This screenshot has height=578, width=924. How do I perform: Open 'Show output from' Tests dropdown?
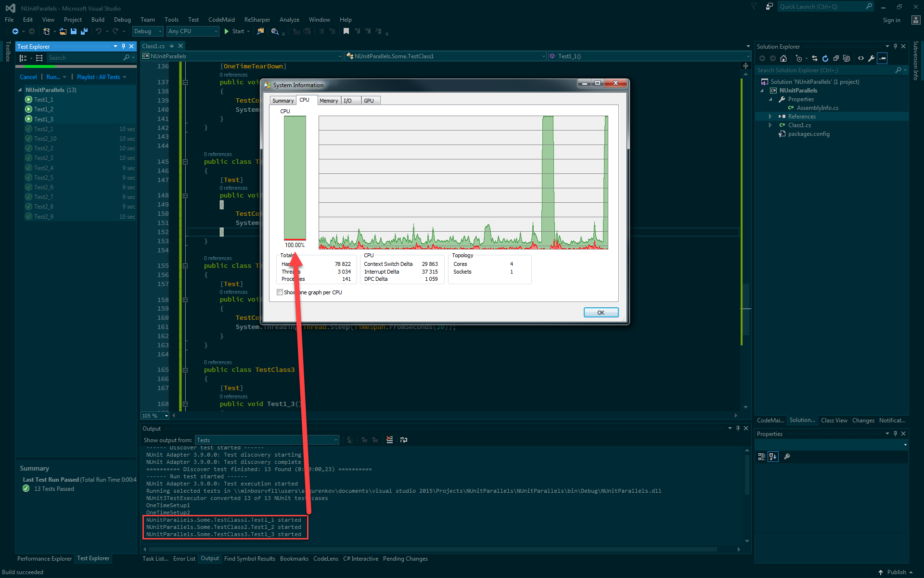[267, 440]
